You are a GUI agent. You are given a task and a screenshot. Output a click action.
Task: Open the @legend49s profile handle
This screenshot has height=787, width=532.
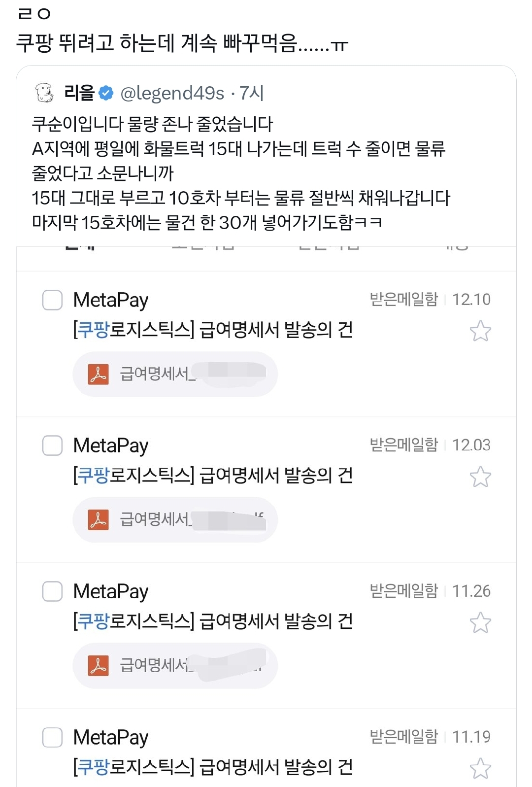(172, 93)
